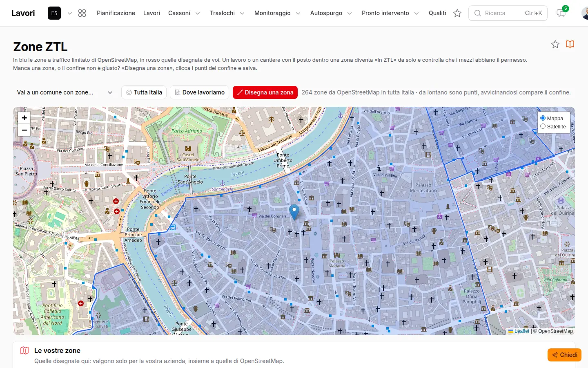The width and height of the screenshot is (588, 368).
Task: Click the star icon in the top navigation bar
Action: [x=457, y=13]
